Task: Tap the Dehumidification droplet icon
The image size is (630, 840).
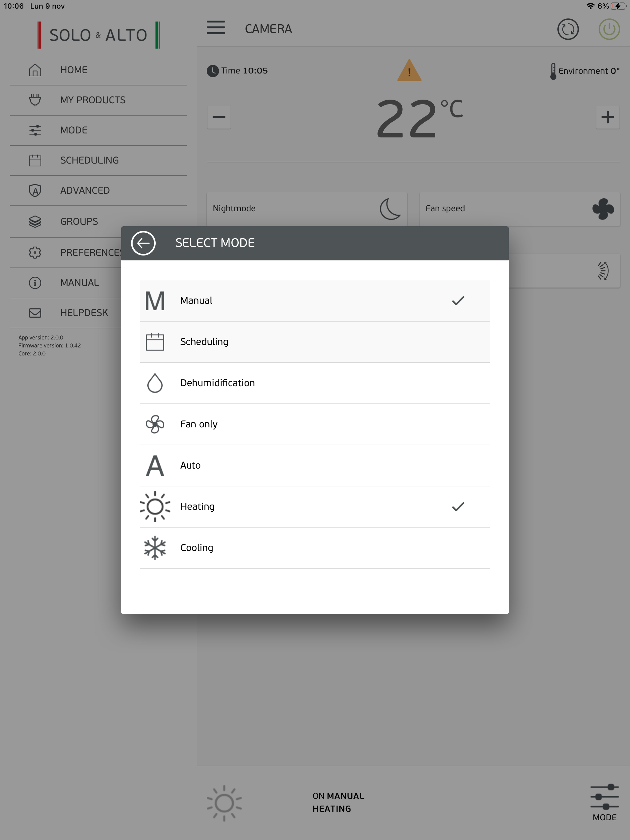Action: coord(155,383)
